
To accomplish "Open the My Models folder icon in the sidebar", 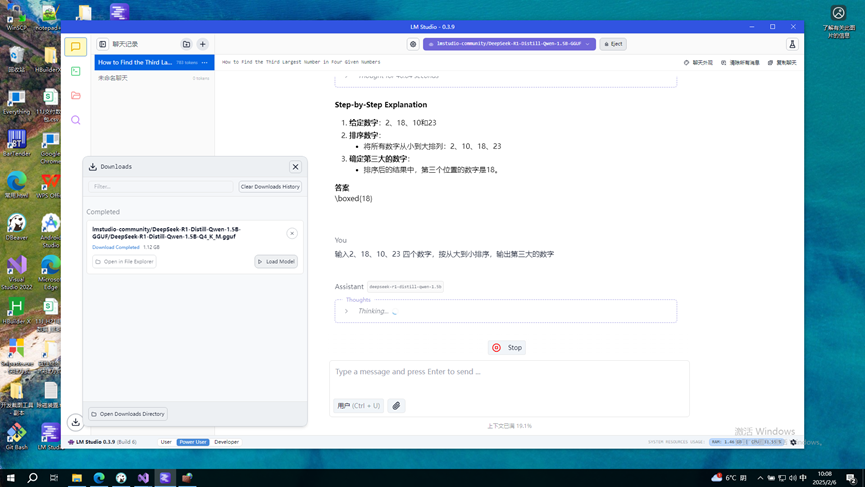I will (x=76, y=95).
